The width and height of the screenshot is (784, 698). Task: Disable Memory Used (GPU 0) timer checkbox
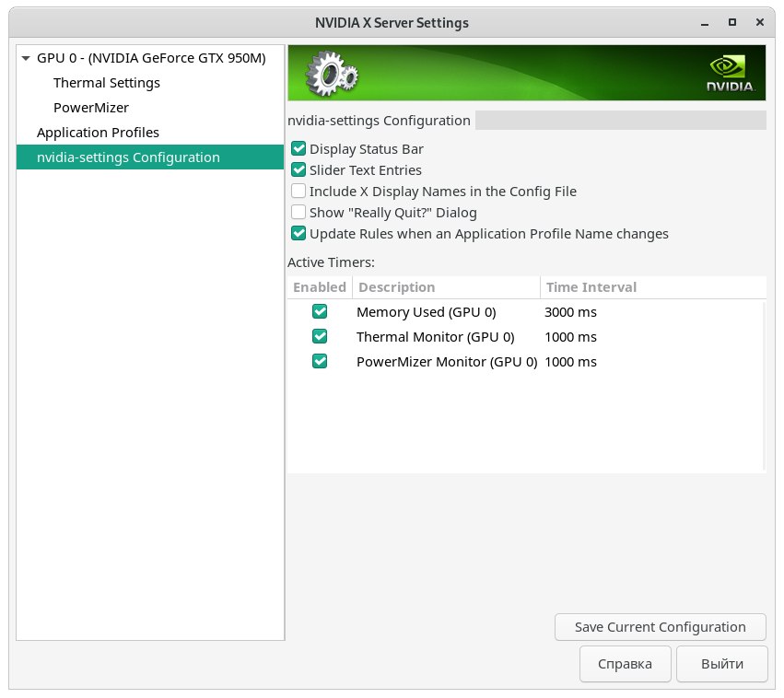coord(320,312)
